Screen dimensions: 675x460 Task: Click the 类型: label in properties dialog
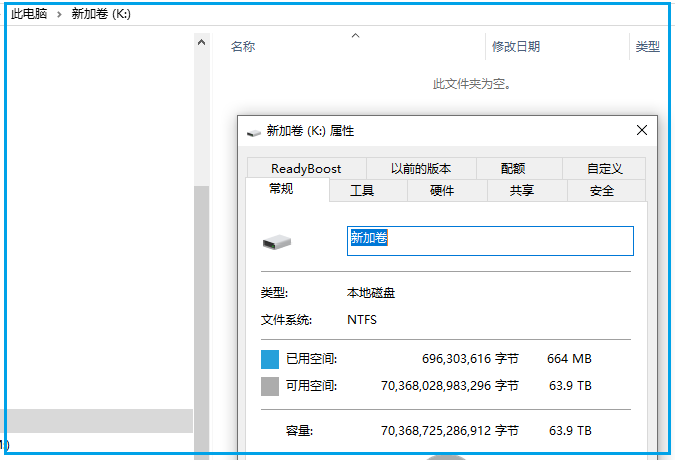[274, 293]
